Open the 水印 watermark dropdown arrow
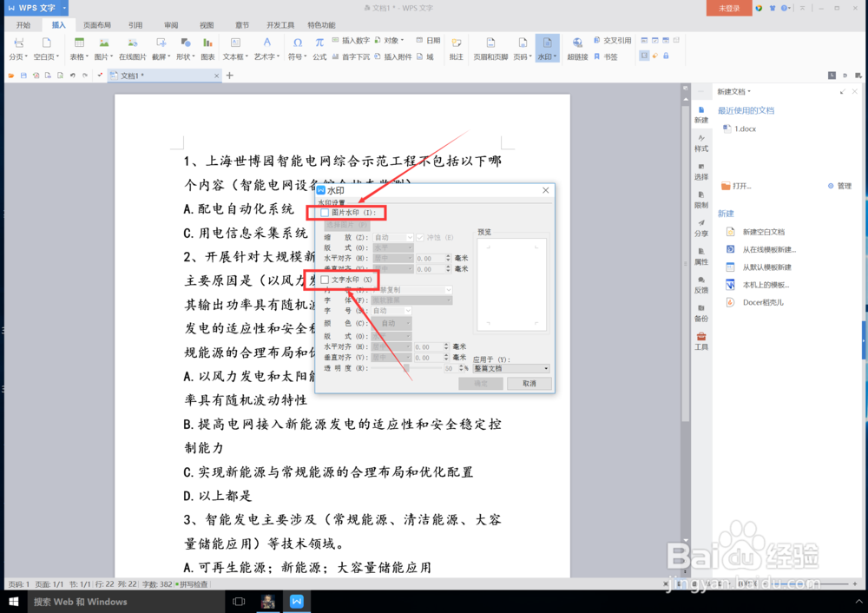This screenshot has width=868, height=613. click(556, 56)
